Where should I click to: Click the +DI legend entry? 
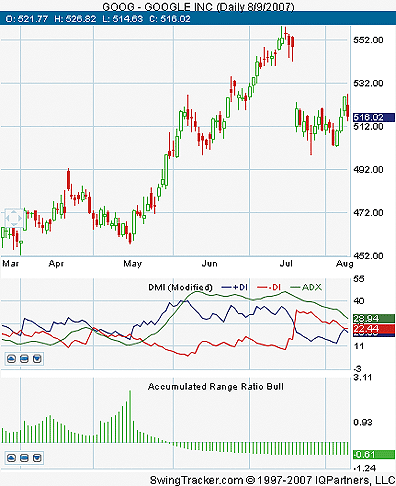pos(235,287)
